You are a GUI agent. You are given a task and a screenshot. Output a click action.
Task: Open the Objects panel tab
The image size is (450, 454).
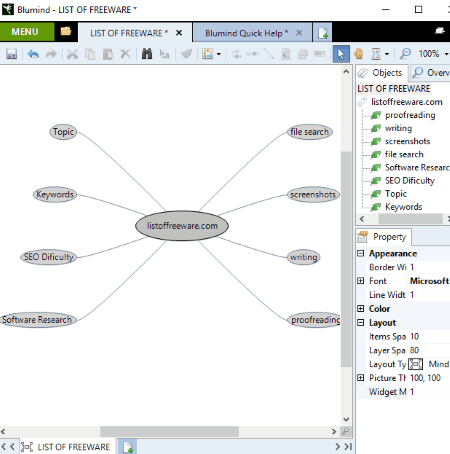(x=382, y=73)
